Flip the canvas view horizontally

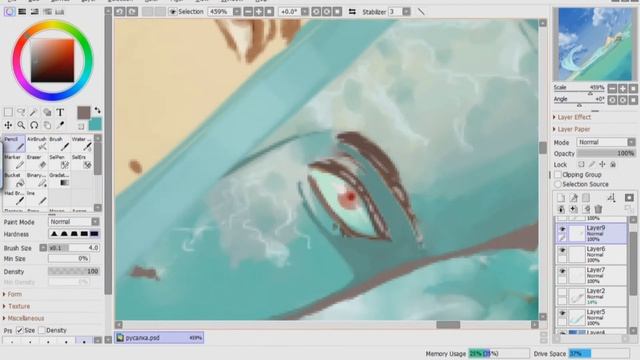pos(352,12)
